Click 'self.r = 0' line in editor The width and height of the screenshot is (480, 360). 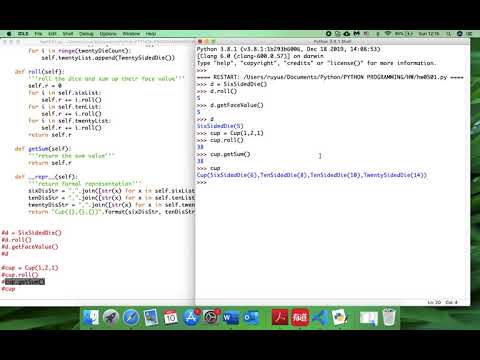coord(45,86)
